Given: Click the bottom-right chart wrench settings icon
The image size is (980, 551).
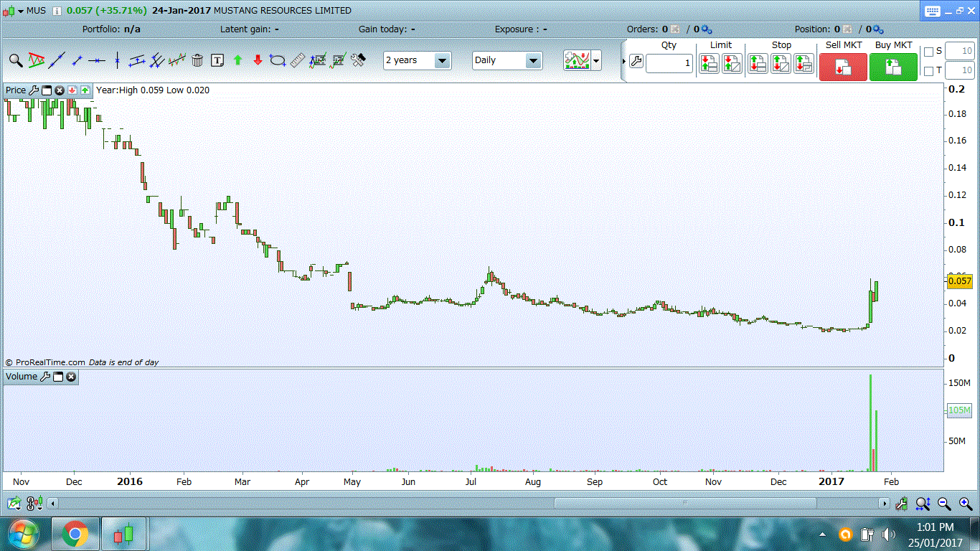Looking at the screenshot, I should coord(902,504).
